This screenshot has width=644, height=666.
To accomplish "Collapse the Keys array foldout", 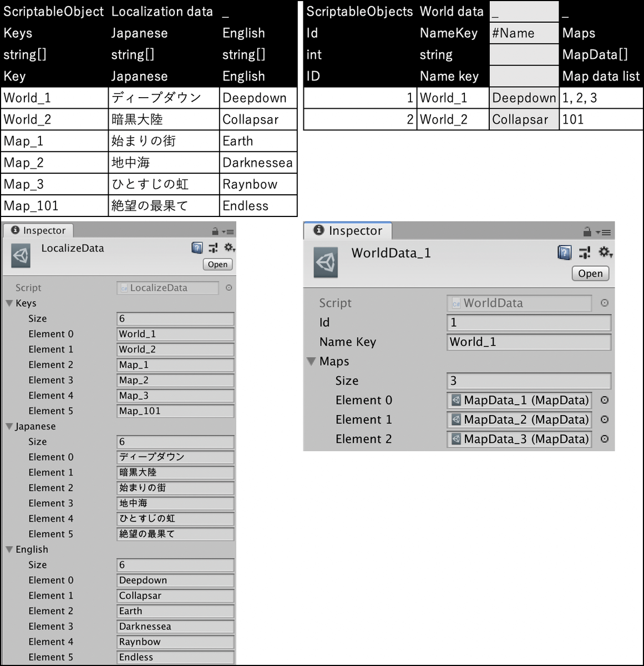I will (9, 303).
